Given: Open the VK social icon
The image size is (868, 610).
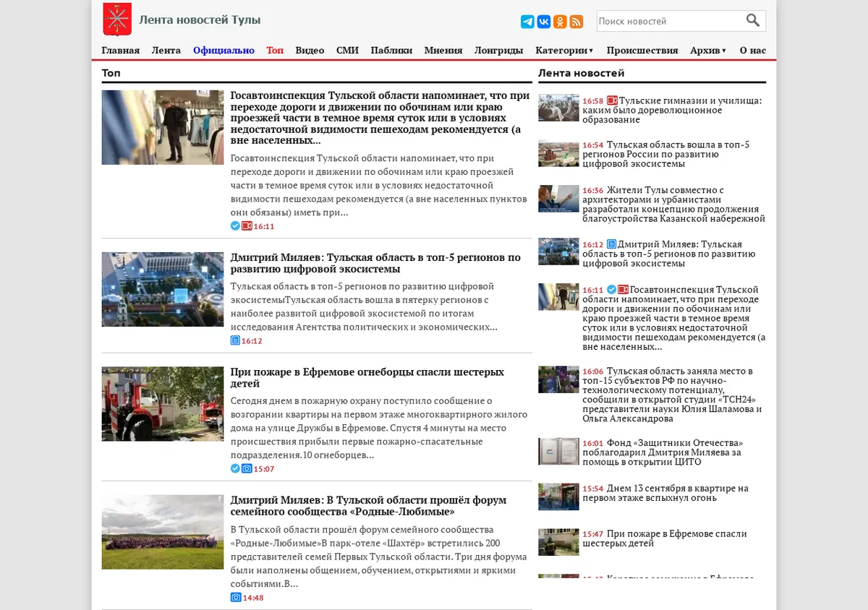Looking at the screenshot, I should click(x=544, y=22).
